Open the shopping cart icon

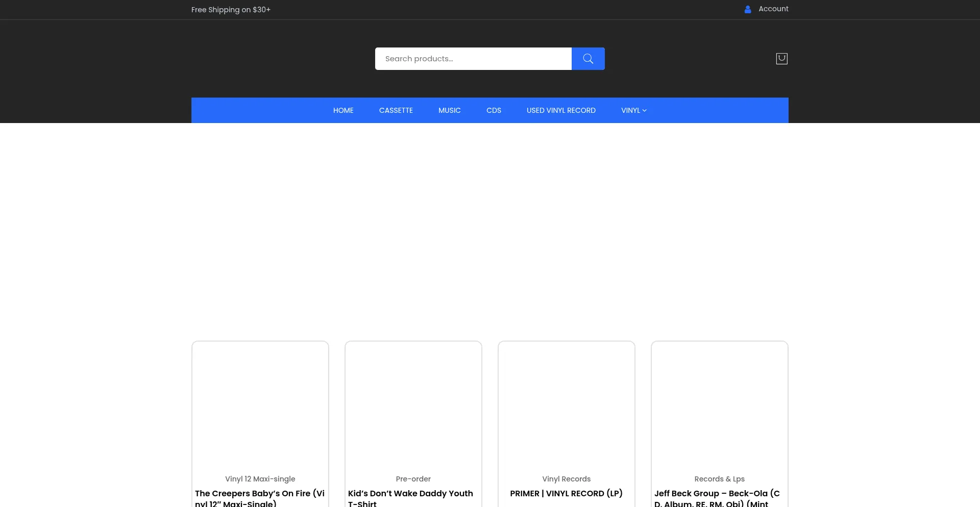click(x=781, y=59)
